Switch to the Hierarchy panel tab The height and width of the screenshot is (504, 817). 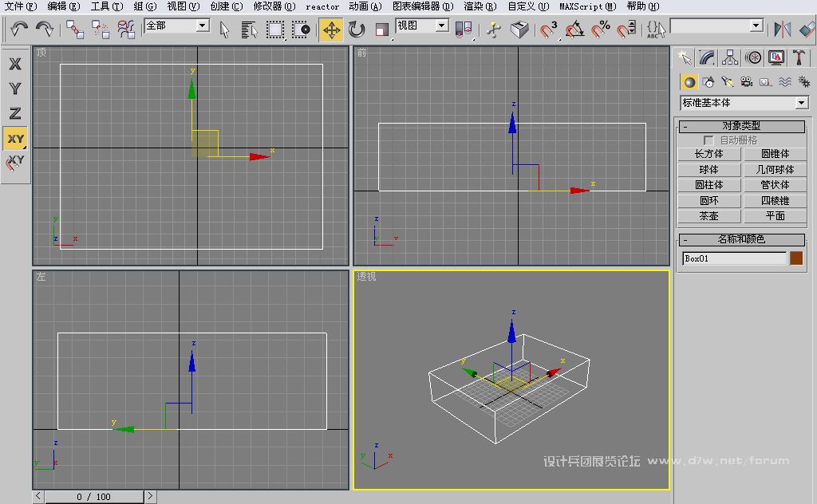click(x=730, y=57)
